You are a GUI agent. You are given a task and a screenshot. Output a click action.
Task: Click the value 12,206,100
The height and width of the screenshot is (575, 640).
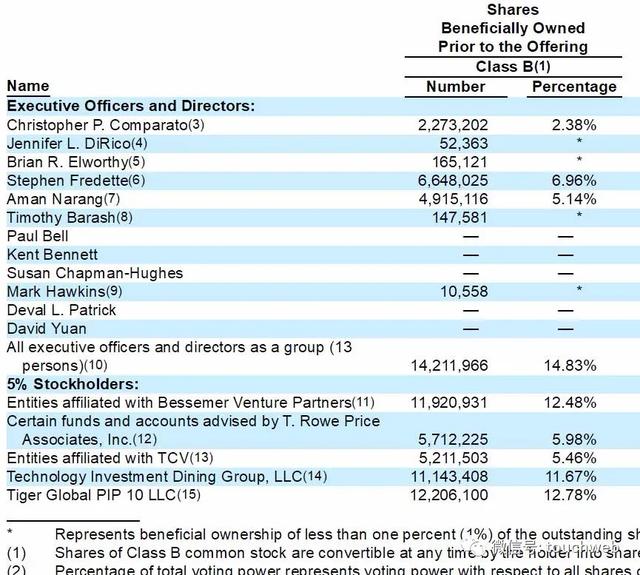pos(449,495)
